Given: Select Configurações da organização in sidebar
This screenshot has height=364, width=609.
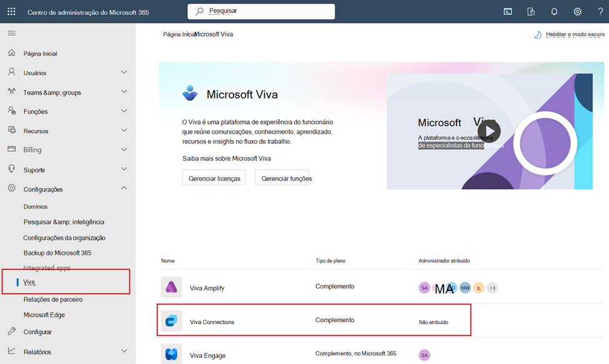Looking at the screenshot, I should (64, 238).
